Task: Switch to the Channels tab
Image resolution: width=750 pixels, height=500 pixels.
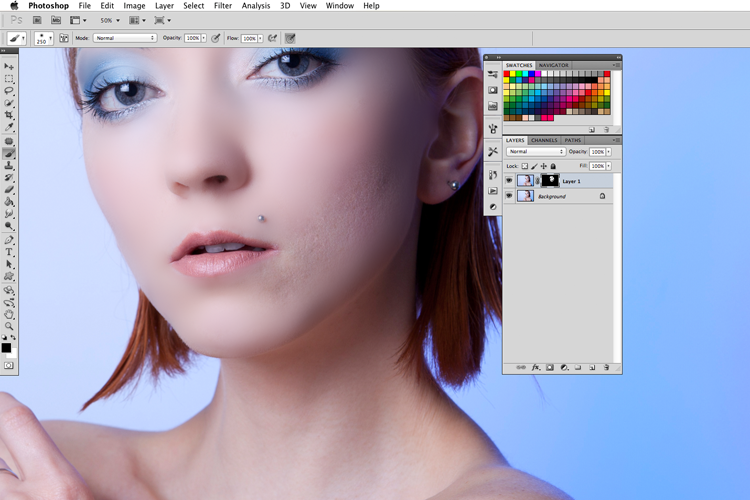Action: (x=544, y=140)
